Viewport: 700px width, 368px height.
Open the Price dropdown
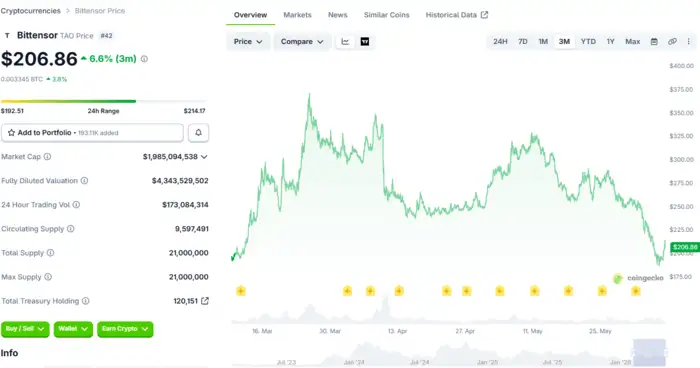pyautogui.click(x=248, y=42)
